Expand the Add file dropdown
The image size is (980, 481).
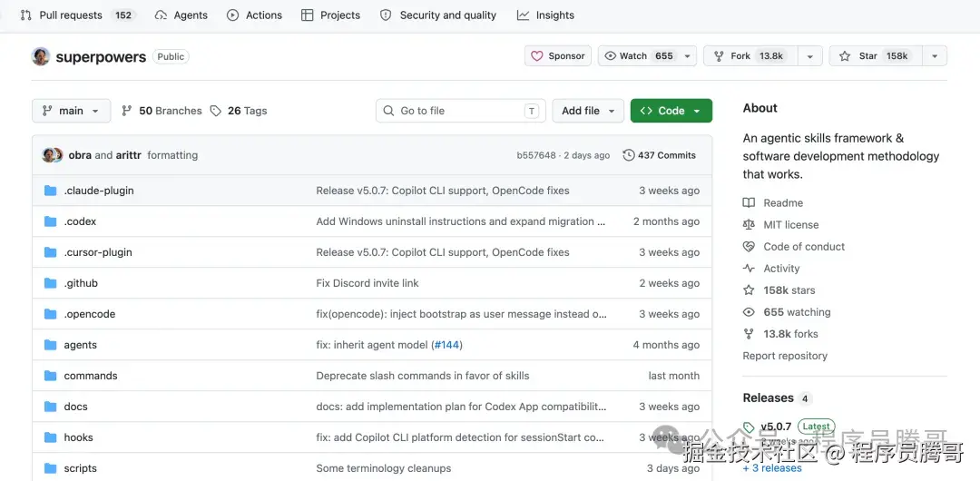588,111
